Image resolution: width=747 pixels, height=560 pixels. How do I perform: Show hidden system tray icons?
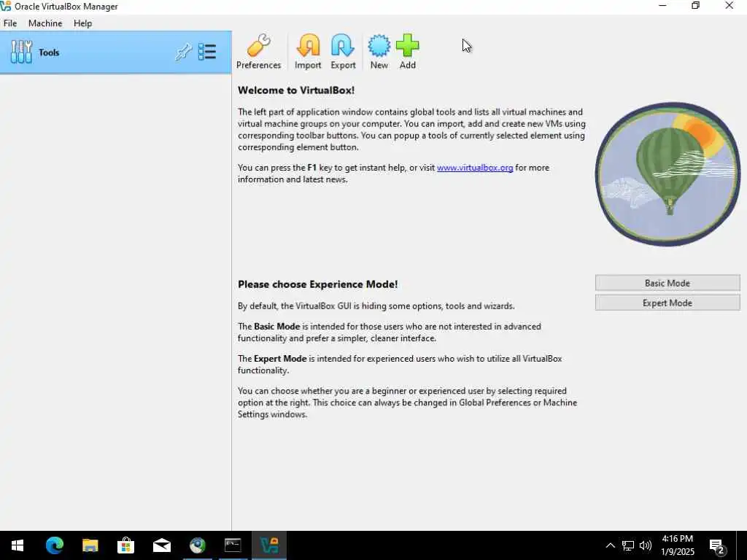point(611,545)
